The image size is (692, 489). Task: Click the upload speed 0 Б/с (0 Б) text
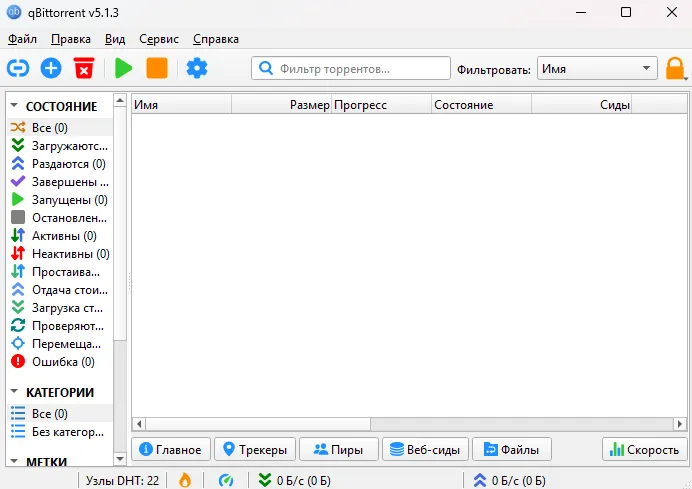pos(519,480)
